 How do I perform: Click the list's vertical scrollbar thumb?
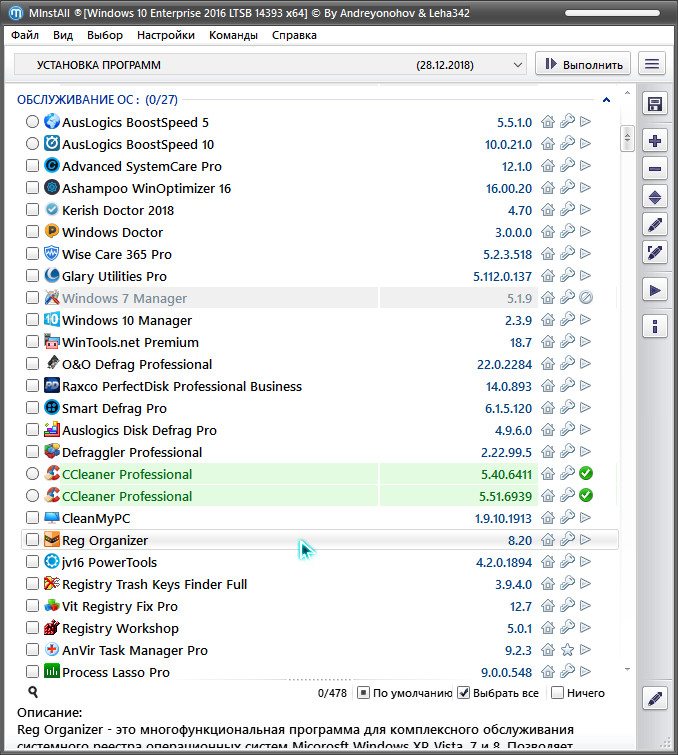pyautogui.click(x=627, y=136)
